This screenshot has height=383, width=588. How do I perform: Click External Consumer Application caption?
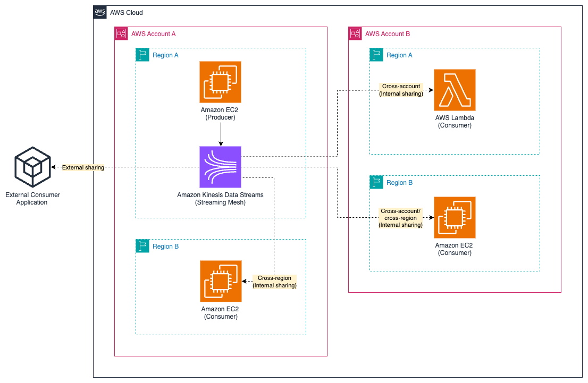click(x=32, y=199)
